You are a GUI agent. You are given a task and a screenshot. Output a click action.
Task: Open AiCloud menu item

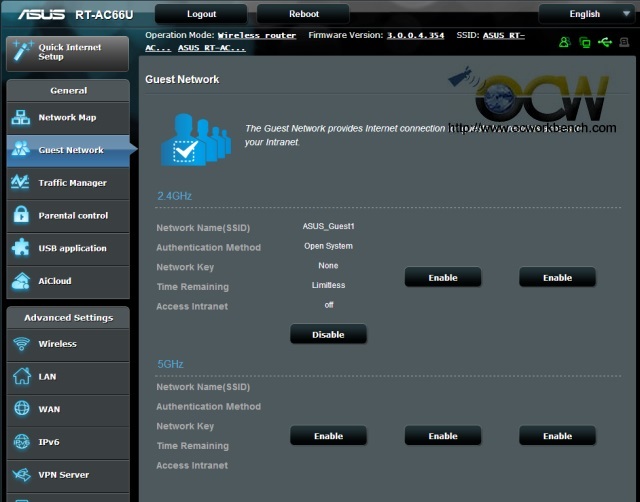[x=68, y=281]
